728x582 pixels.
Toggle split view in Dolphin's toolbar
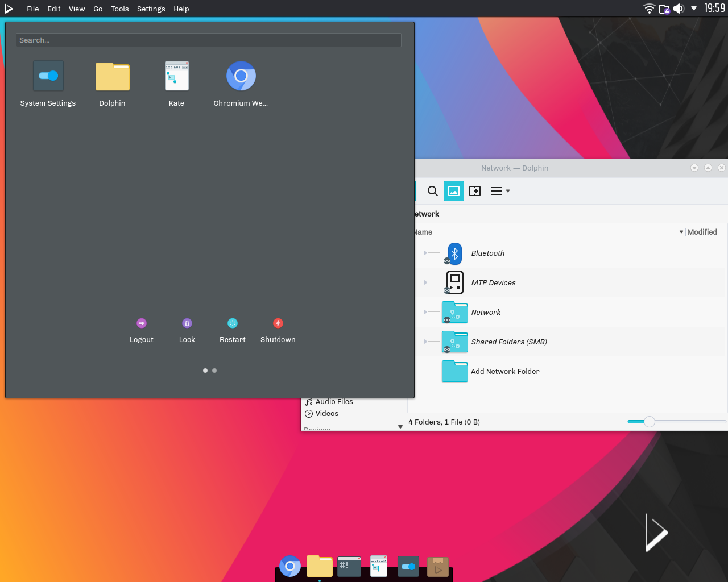tap(475, 191)
